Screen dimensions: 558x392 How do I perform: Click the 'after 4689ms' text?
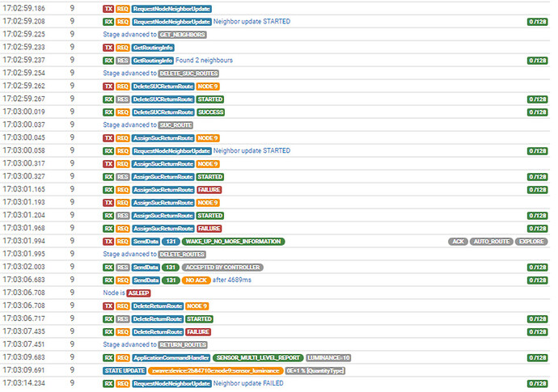click(232, 280)
